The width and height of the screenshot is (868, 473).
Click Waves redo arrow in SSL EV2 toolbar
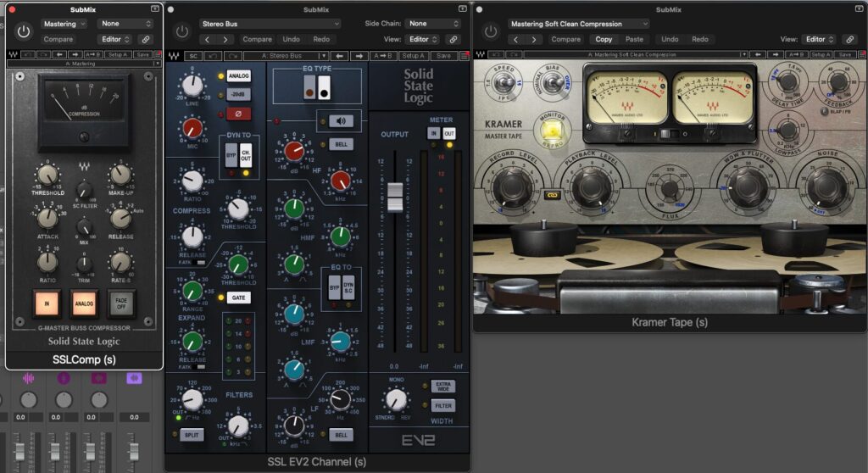232,56
